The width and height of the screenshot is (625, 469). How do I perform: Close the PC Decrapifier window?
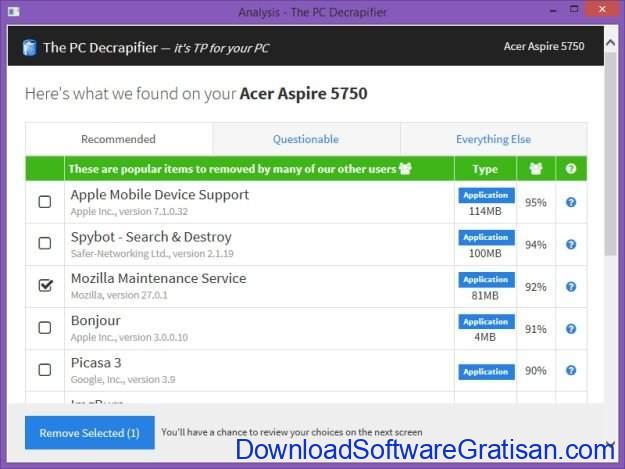point(602,9)
